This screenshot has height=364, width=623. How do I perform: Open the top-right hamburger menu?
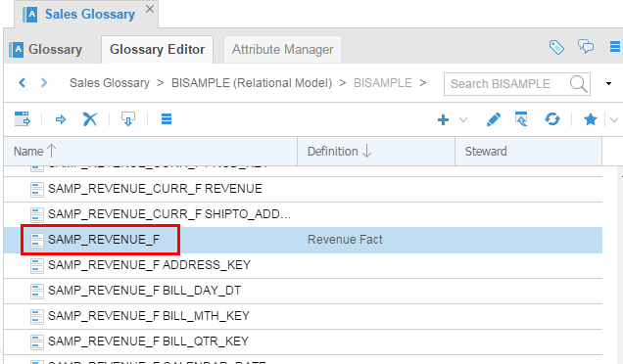pos(615,47)
